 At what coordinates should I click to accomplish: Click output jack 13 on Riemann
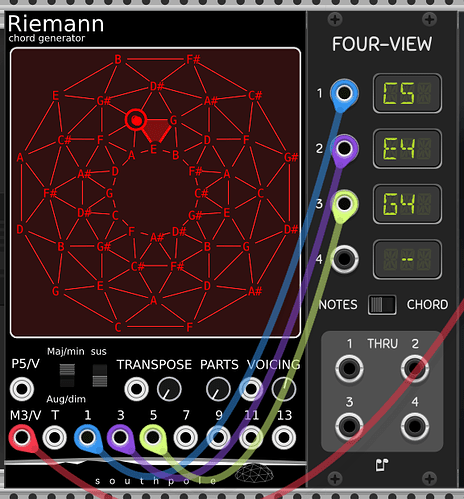[x=284, y=438]
